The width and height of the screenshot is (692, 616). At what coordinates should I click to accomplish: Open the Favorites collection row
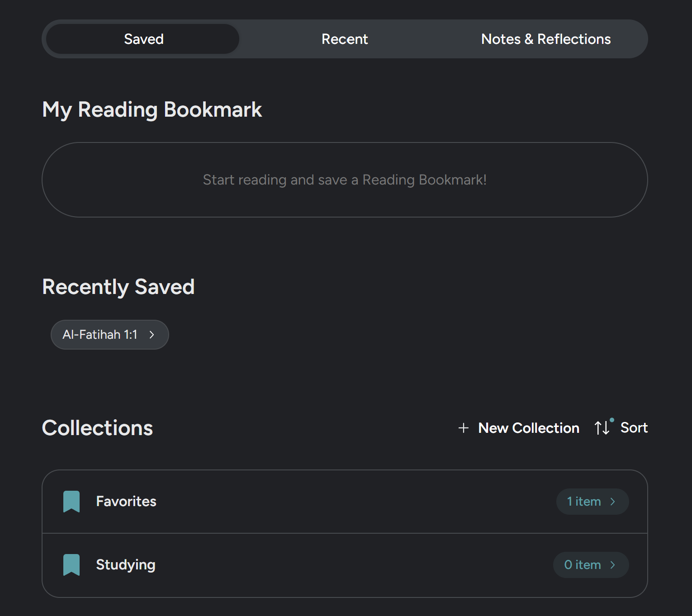point(317,501)
